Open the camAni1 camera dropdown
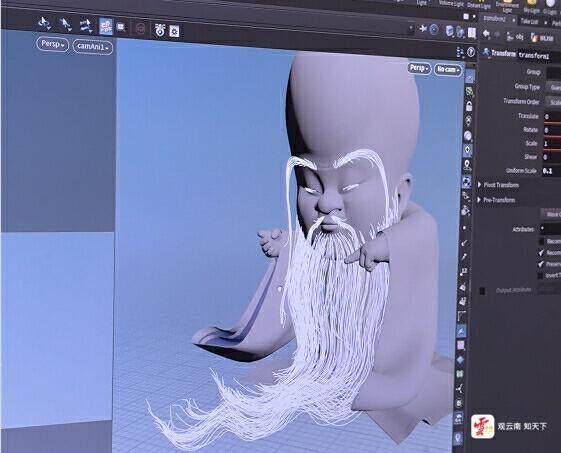Viewport: 561px width, 453px height. tap(93, 47)
